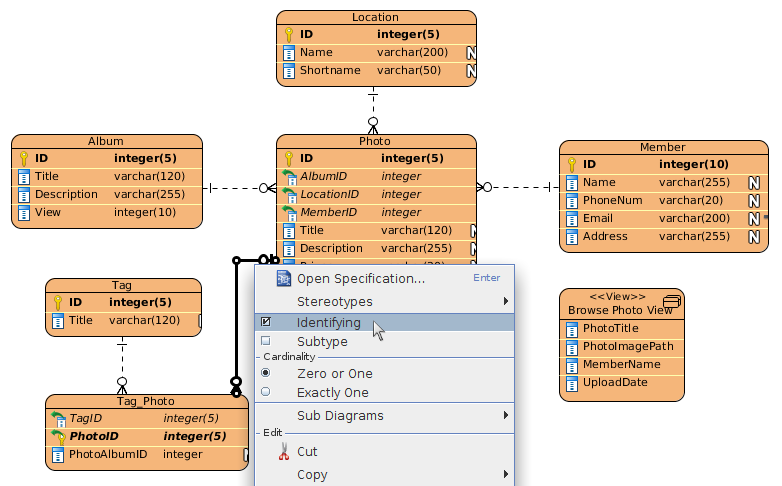This screenshot has width=782, height=486.
Task: Choose Exactly One cardinality option
Action: (x=265, y=392)
